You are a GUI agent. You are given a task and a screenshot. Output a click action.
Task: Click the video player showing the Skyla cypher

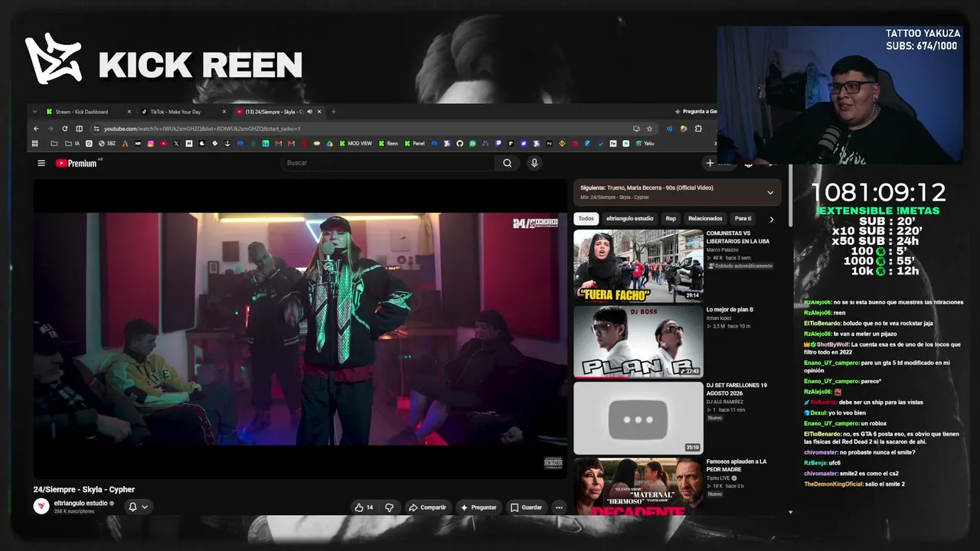[300, 329]
